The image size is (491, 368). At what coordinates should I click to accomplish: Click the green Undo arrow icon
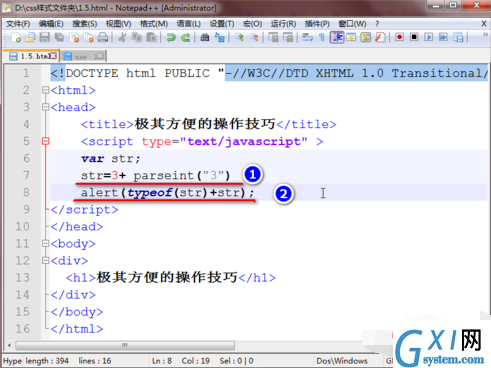click(x=171, y=37)
